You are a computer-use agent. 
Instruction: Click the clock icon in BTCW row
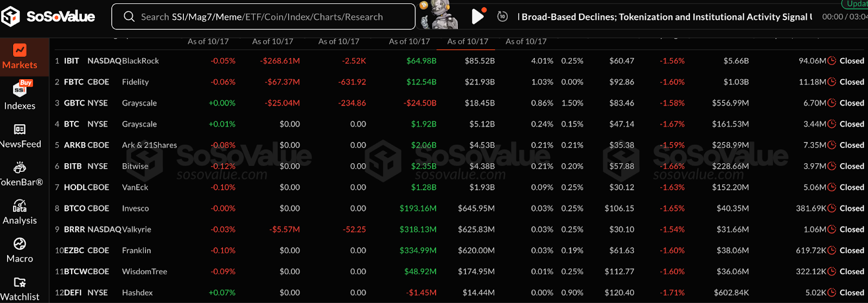coord(832,272)
